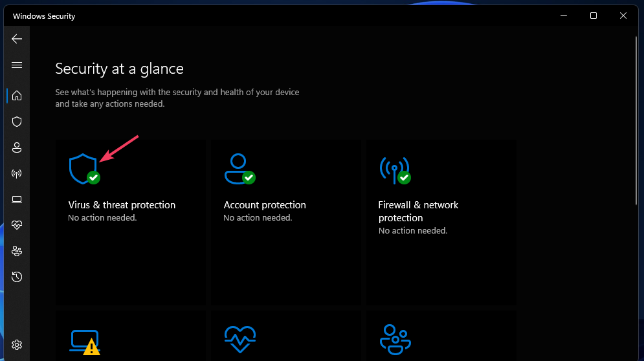Open Virus & threat protection sidebar shield
The image size is (644, 361).
tap(17, 122)
